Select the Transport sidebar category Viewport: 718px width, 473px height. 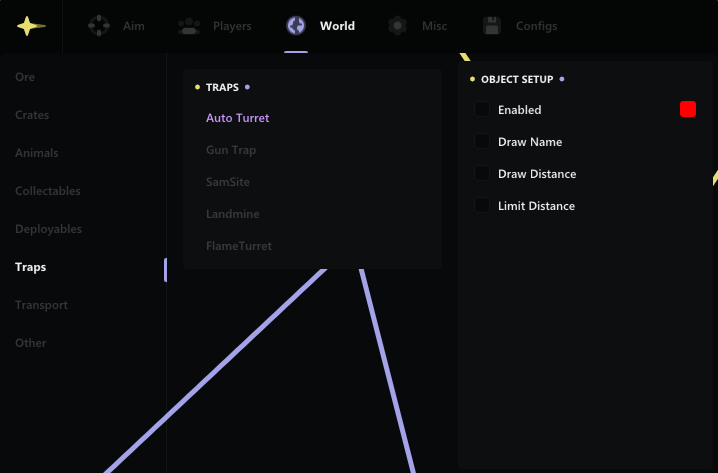coord(41,305)
